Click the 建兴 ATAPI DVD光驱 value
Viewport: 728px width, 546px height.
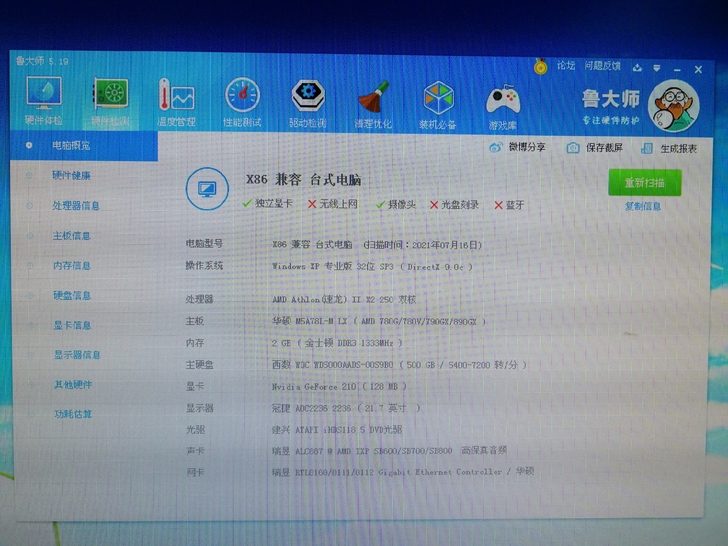pos(337,429)
